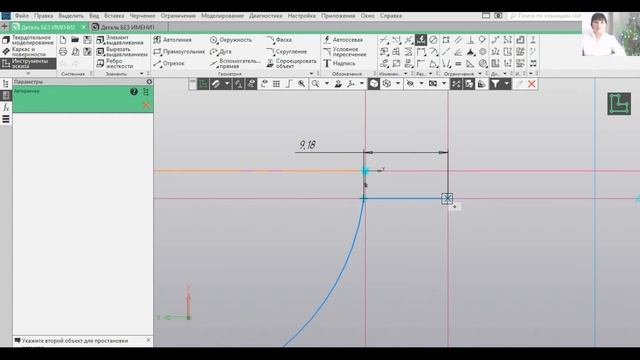The image size is (640, 360).
Task: Switch to Каркас и поверхности toolset
Action: (29, 52)
